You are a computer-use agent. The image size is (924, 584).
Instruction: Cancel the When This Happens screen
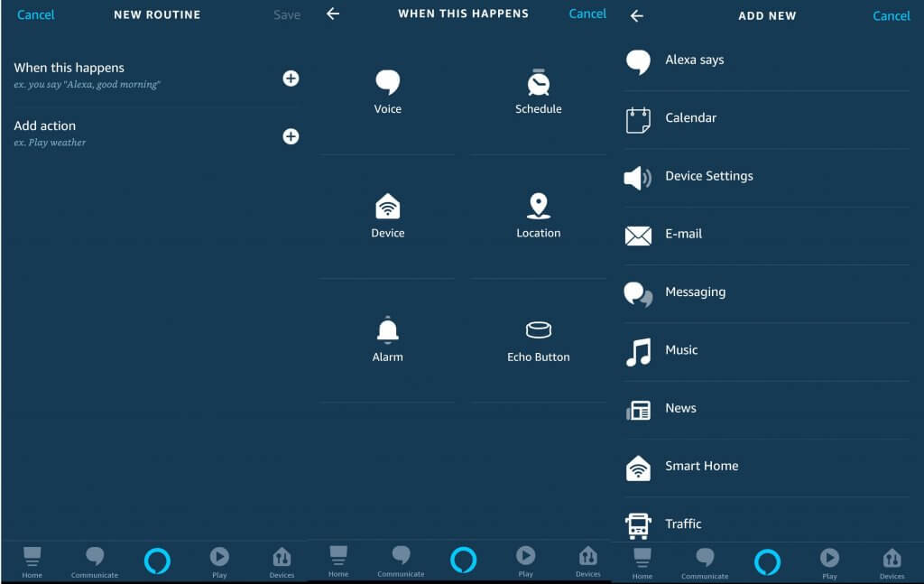click(587, 14)
